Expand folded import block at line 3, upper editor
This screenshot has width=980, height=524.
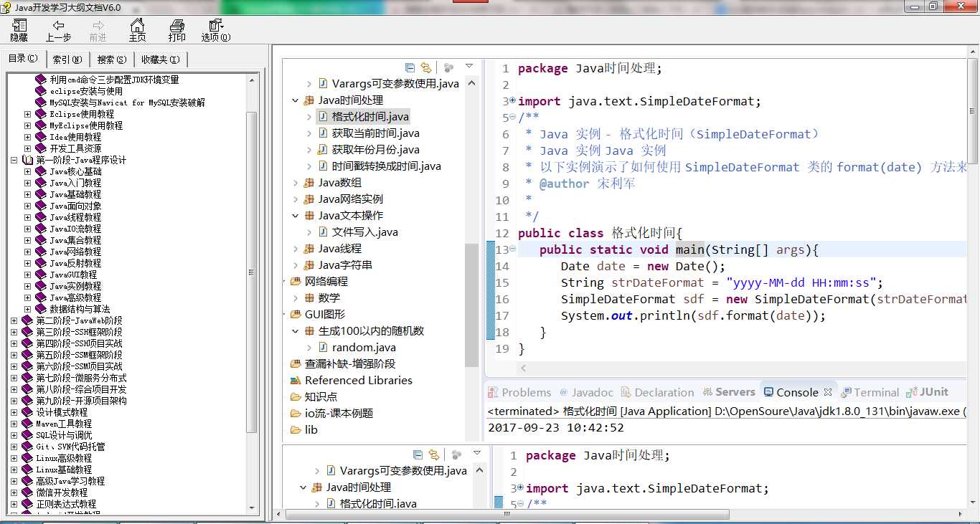tap(512, 101)
